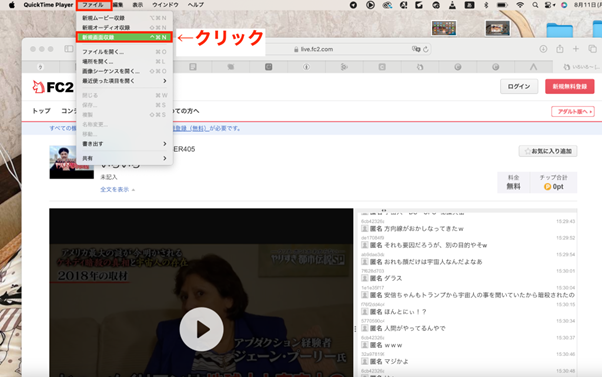Click the Wi-Fi icon in menu bar
Screen dimensions: 602x377
click(x=520, y=5)
